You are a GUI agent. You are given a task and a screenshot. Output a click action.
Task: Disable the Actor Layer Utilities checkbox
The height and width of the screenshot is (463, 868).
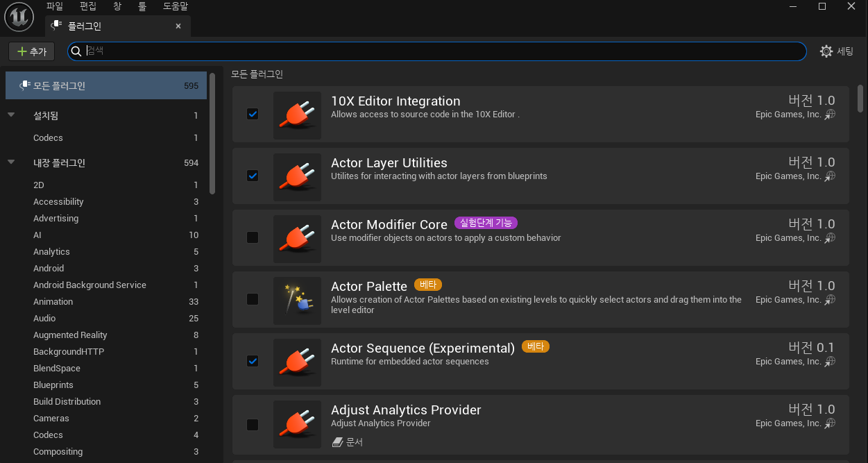pyautogui.click(x=253, y=176)
